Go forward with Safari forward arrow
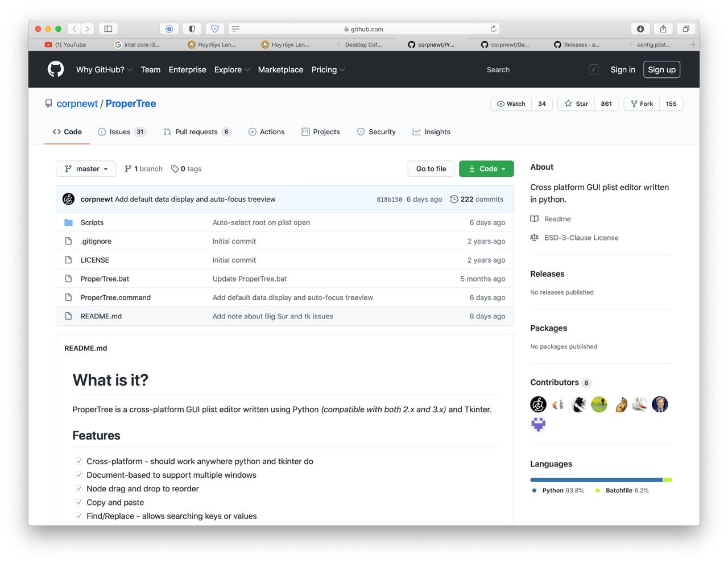The height and width of the screenshot is (563, 728). click(x=88, y=28)
